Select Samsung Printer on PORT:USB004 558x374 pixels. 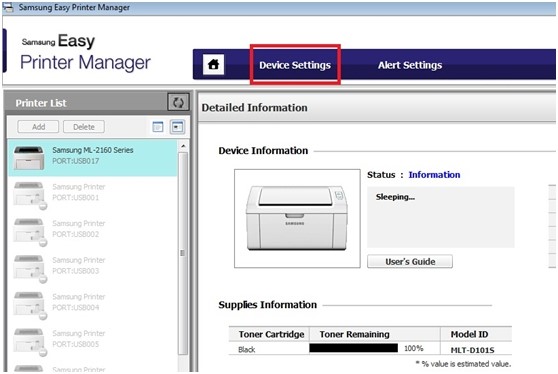tap(93, 304)
